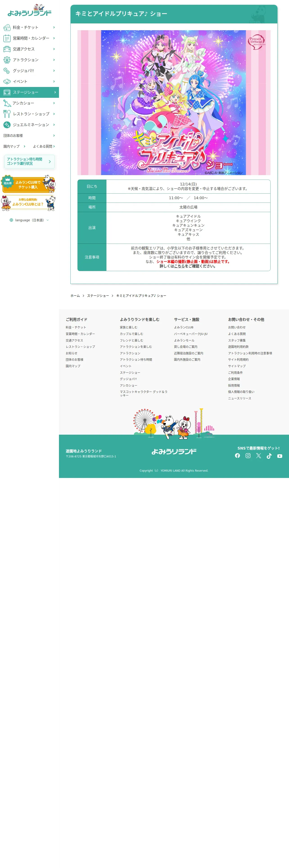Click the chevron on the アトラクション row
Image resolution: width=289 pixels, height=868 pixels.
click(x=54, y=60)
